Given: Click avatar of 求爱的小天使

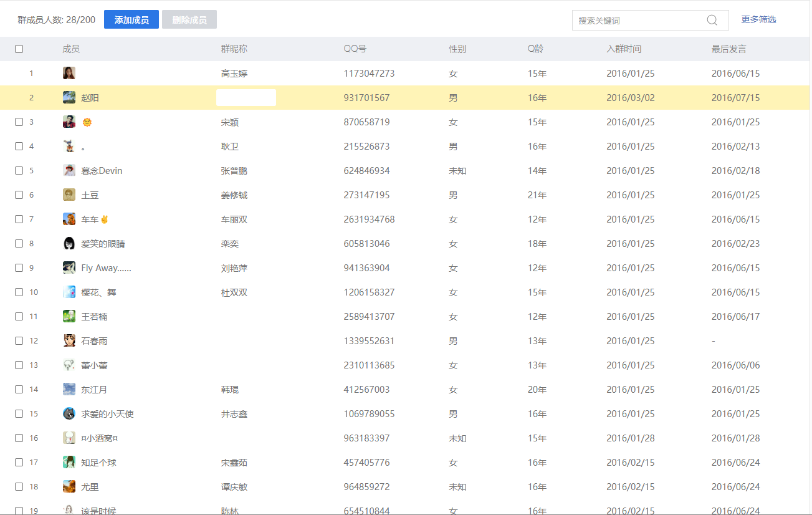Looking at the screenshot, I should click(x=69, y=414).
